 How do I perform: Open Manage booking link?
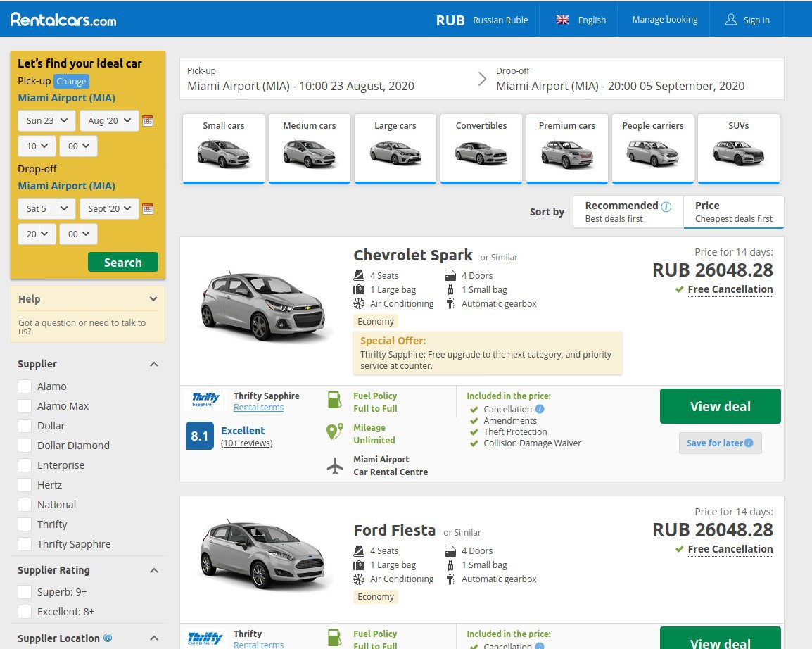coord(665,20)
